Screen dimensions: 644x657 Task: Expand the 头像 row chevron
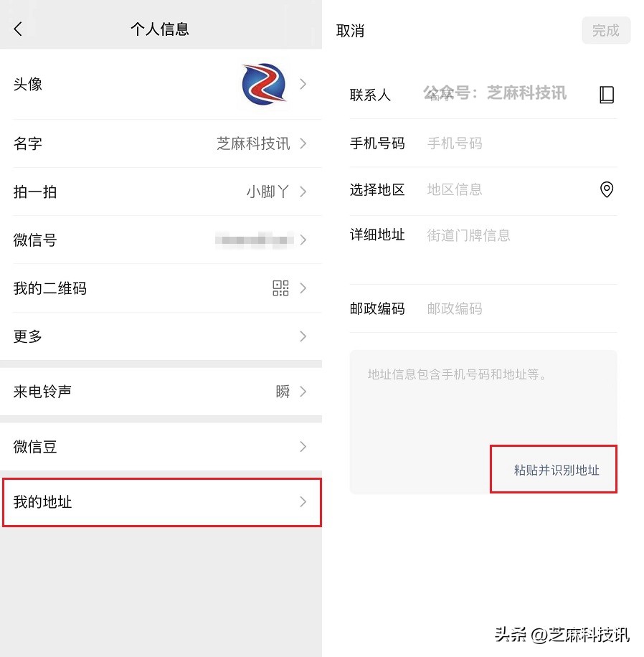click(x=303, y=84)
